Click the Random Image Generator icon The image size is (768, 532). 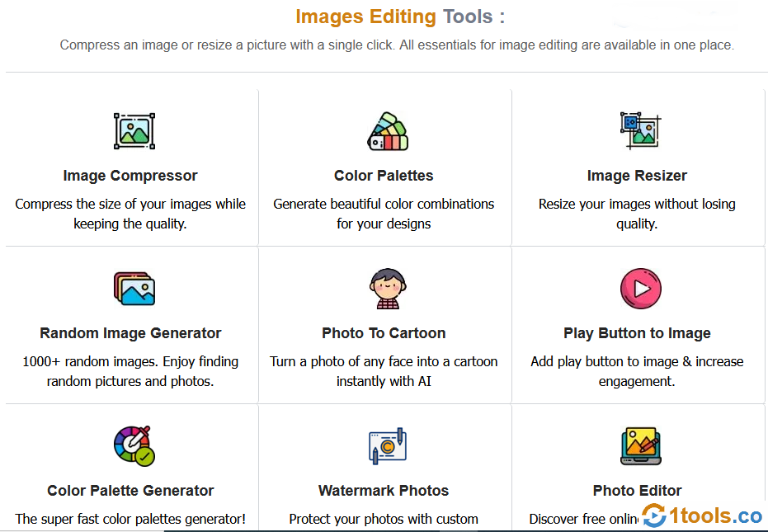pyautogui.click(x=134, y=288)
